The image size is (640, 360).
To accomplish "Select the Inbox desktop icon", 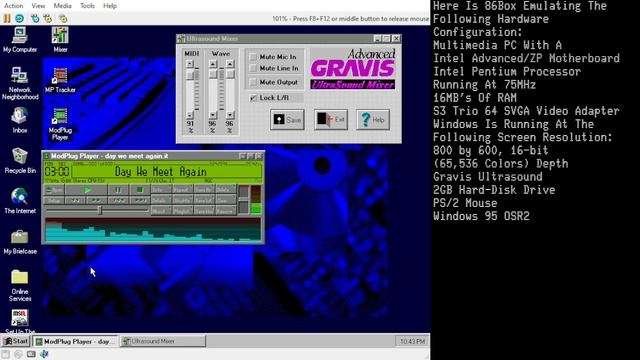I will click(x=20, y=120).
